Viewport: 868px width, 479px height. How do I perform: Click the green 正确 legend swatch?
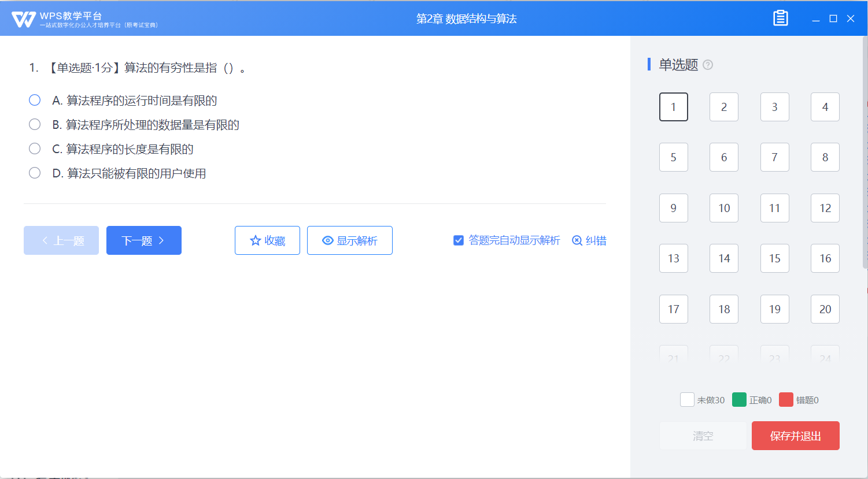[x=739, y=400]
